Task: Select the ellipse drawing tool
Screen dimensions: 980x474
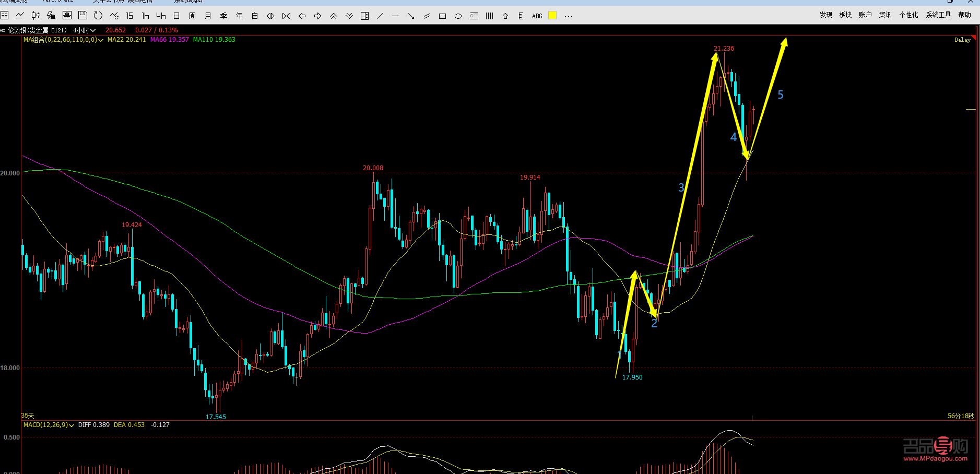Action: tap(458, 16)
